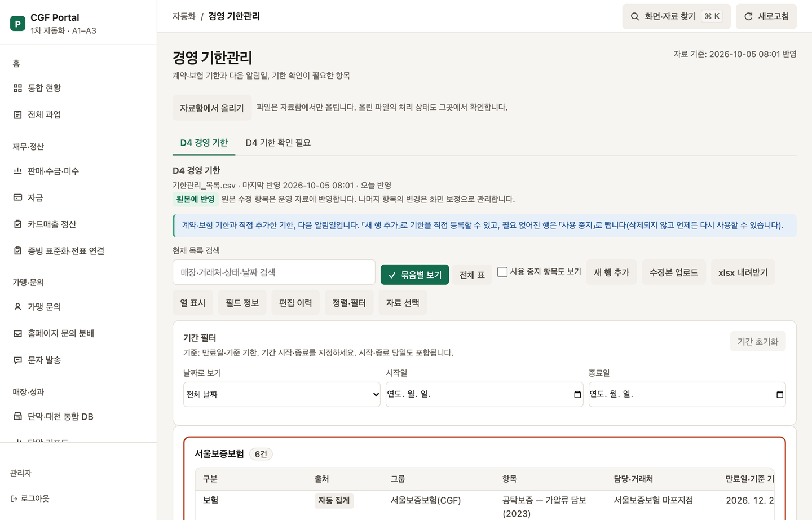The height and width of the screenshot is (520, 812).
Task: Click the 종료일 date input field
Action: pos(687,394)
